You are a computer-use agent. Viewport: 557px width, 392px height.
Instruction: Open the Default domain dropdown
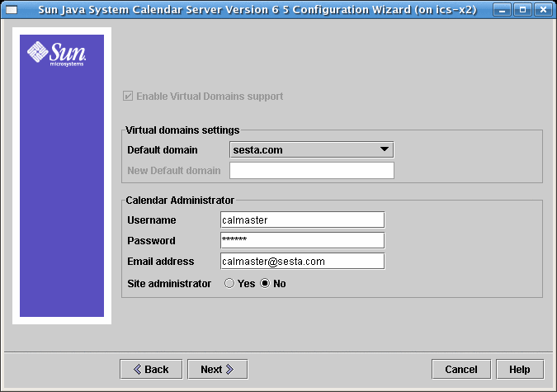(x=312, y=150)
